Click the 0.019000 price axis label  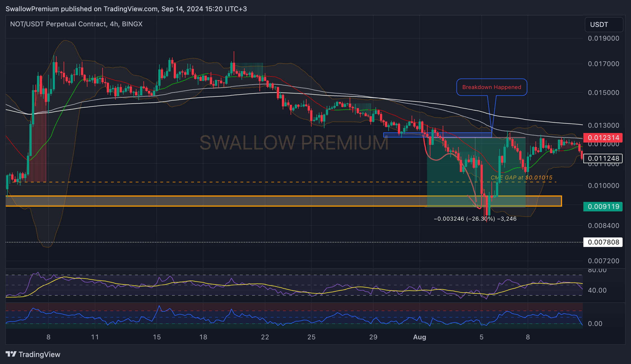[604, 38]
